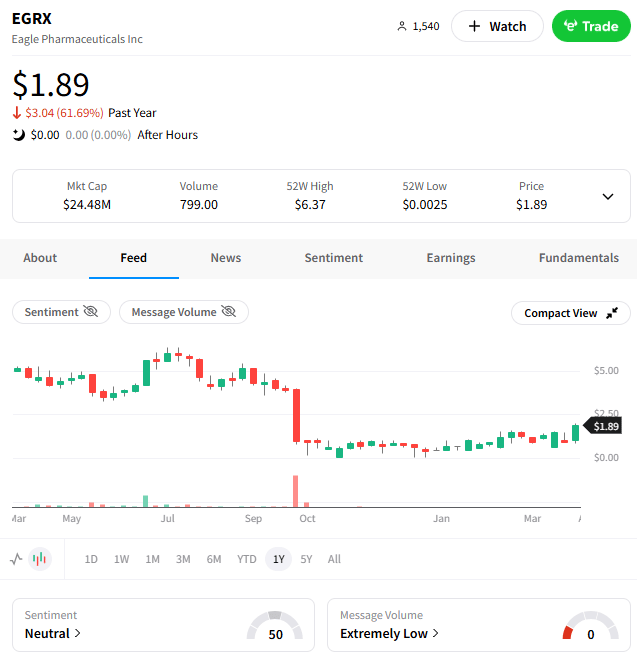Click the $1.89 price marker on chart
Image resolution: width=637 pixels, height=656 pixels.
point(603,426)
